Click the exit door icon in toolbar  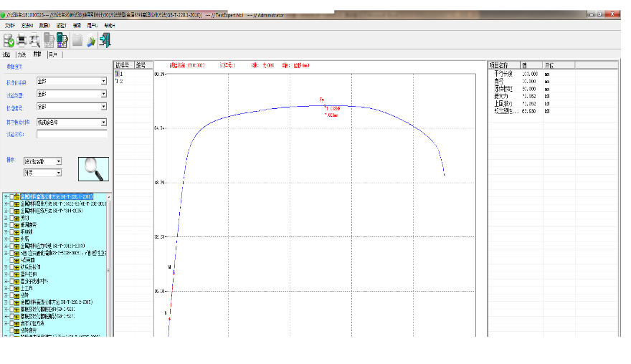(x=105, y=40)
